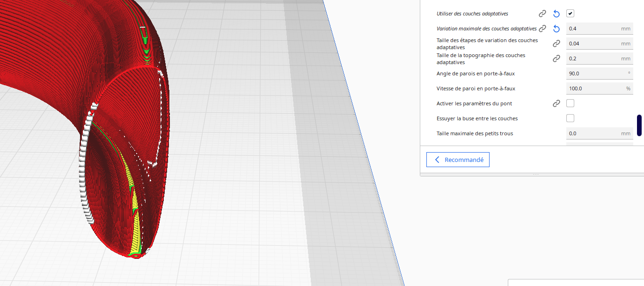
Task: Edit Taille maximale des petits trous field
Action: click(600, 133)
